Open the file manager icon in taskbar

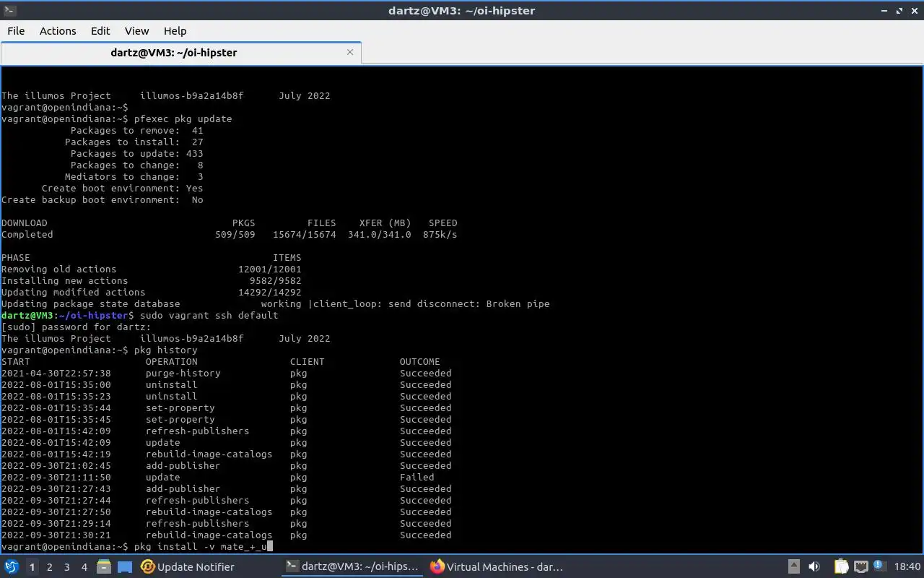click(104, 566)
